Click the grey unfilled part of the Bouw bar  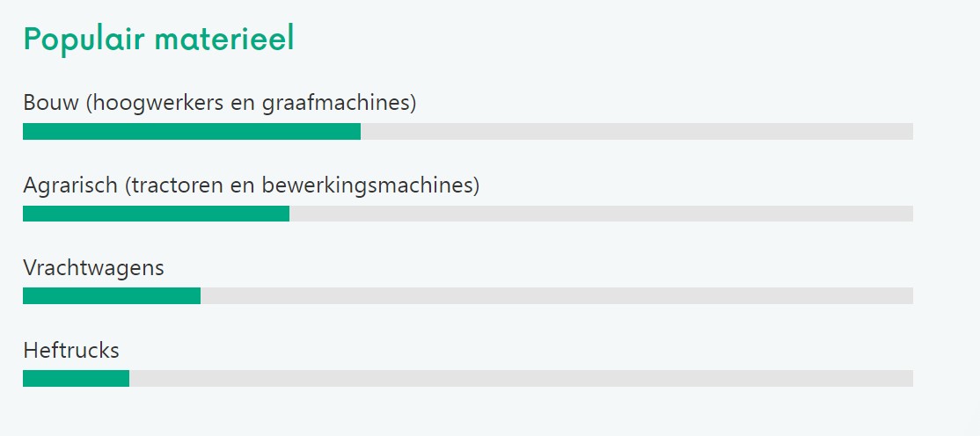tap(637, 132)
